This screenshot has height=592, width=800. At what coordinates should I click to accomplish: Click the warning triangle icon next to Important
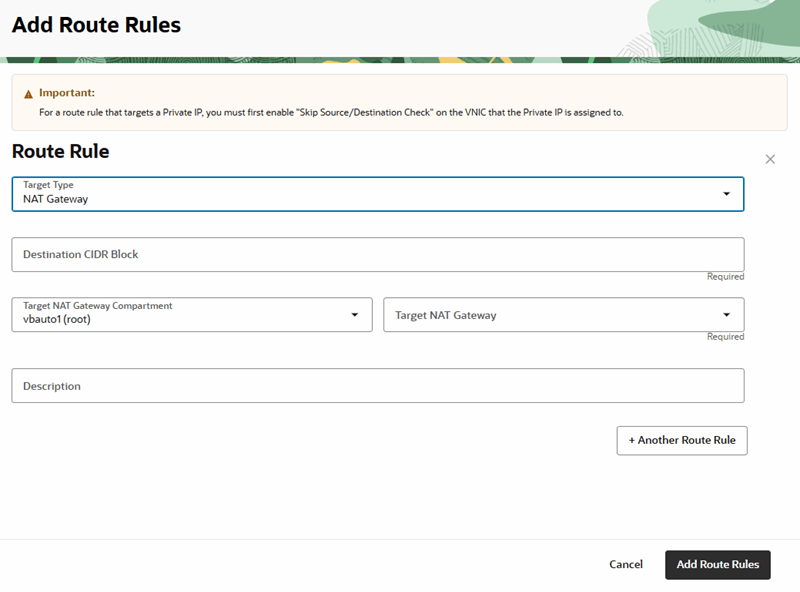point(27,92)
